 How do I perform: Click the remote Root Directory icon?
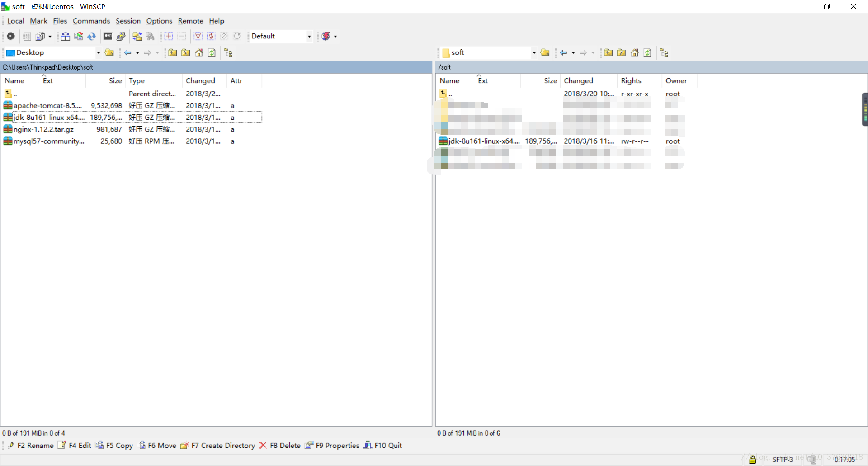(x=622, y=53)
